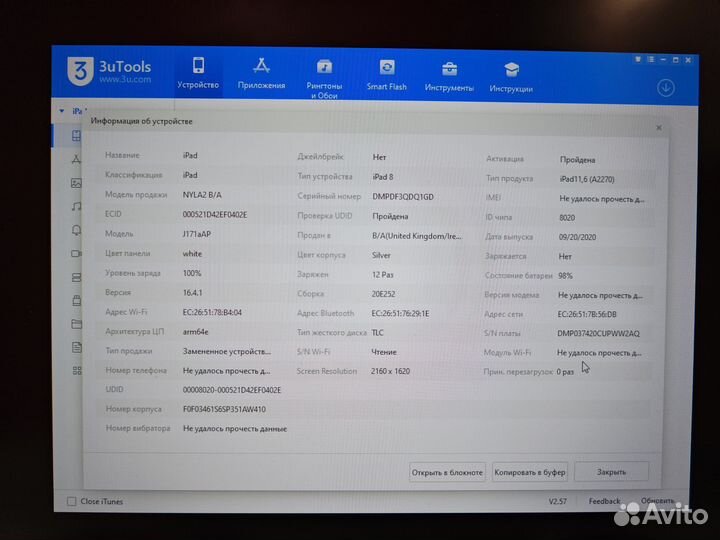The width and height of the screenshot is (720, 540).
Task: Click Открыть в блокноте button
Action: tap(447, 472)
